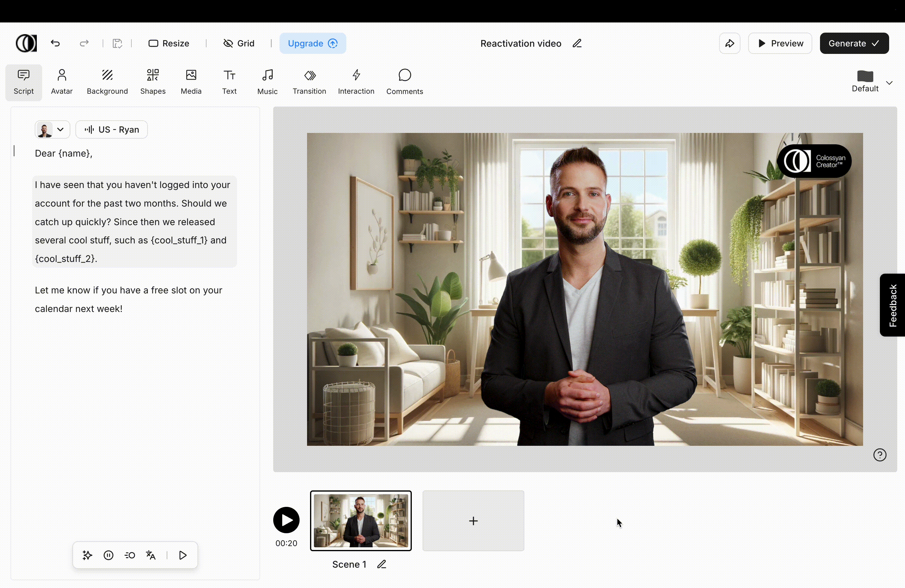Screen dimensions: 905x588
Task: Open the Avatar tab
Action: point(62,82)
